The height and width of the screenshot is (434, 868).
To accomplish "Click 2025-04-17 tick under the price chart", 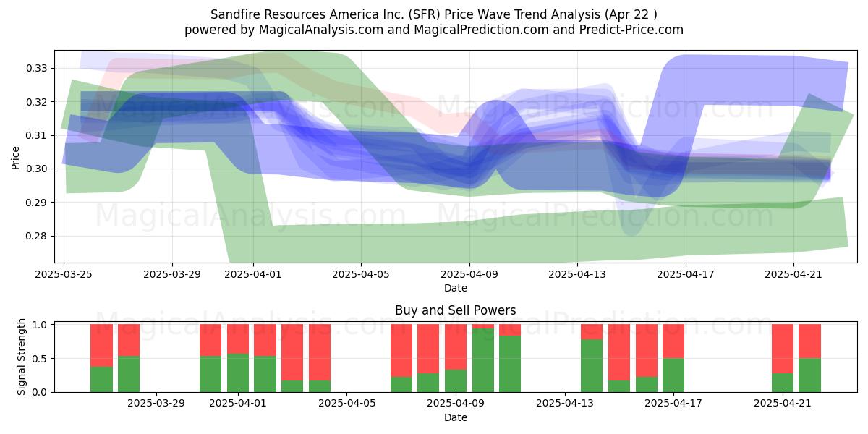I will coord(686,274).
